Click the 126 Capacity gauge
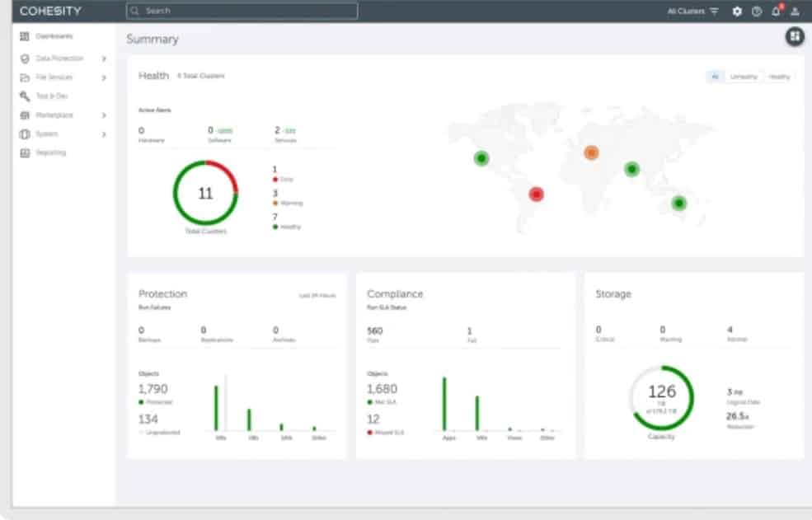 click(662, 398)
